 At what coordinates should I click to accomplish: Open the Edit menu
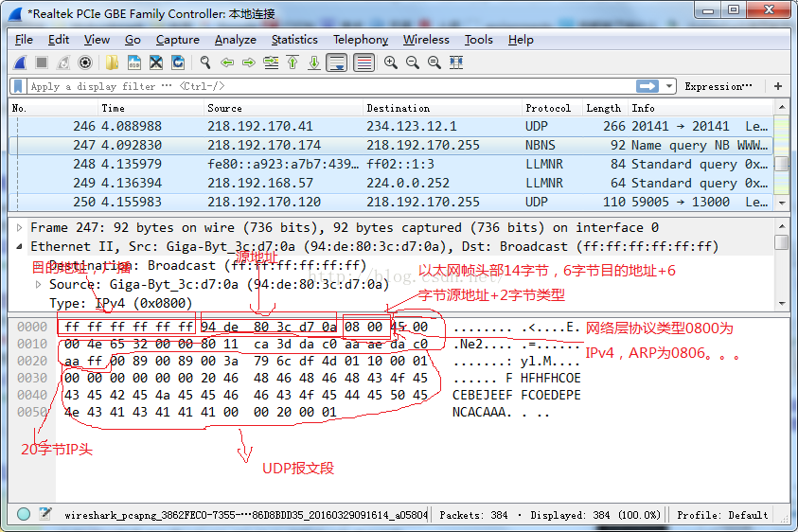click(59, 40)
